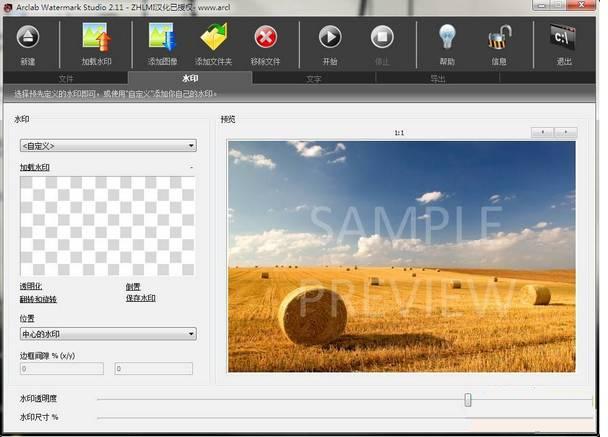608x437 pixels.
Task: Click next-image arrow button above preview
Action: coord(566,133)
